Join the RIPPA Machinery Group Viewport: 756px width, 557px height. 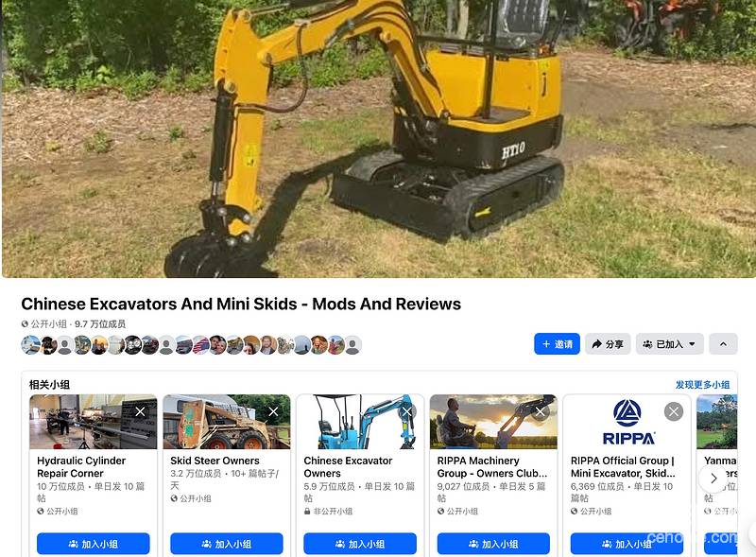[x=493, y=544]
